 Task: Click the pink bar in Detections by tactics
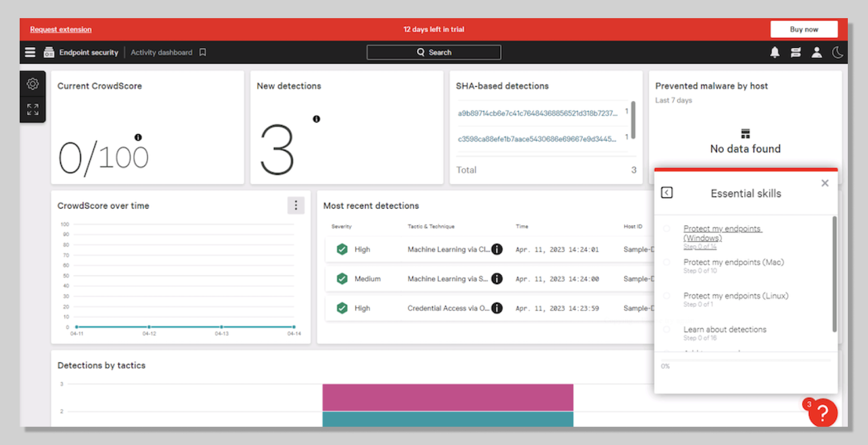click(x=448, y=397)
